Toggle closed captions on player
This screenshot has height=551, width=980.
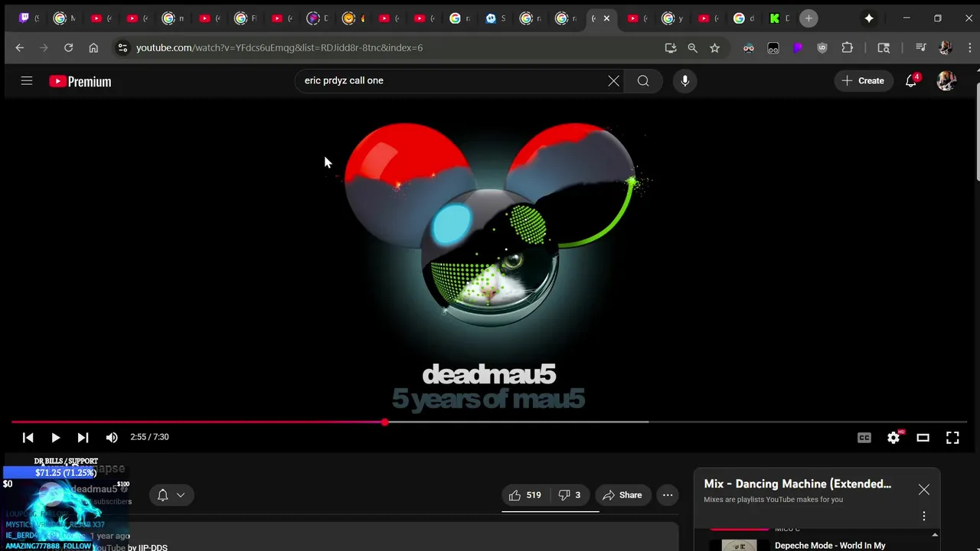point(864,437)
